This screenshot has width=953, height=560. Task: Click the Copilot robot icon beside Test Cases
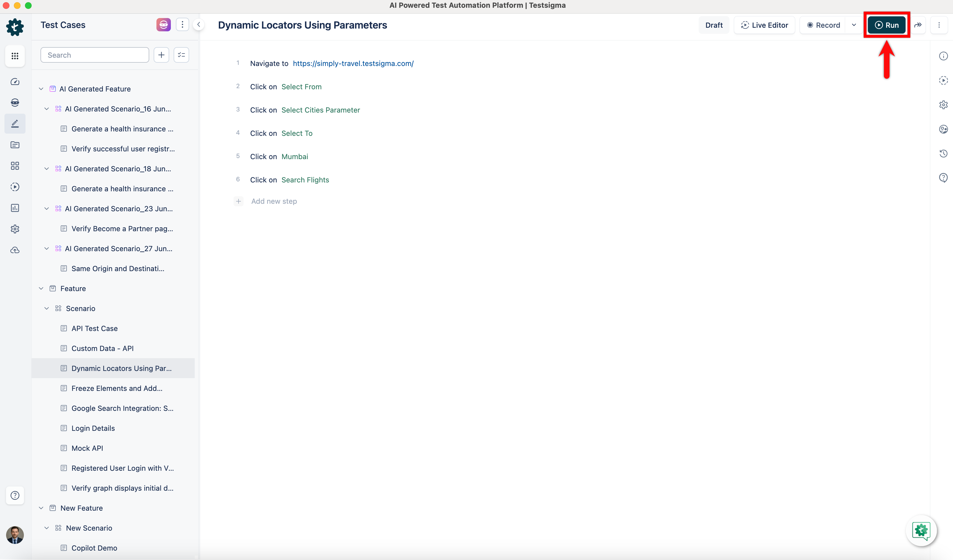coord(163,25)
